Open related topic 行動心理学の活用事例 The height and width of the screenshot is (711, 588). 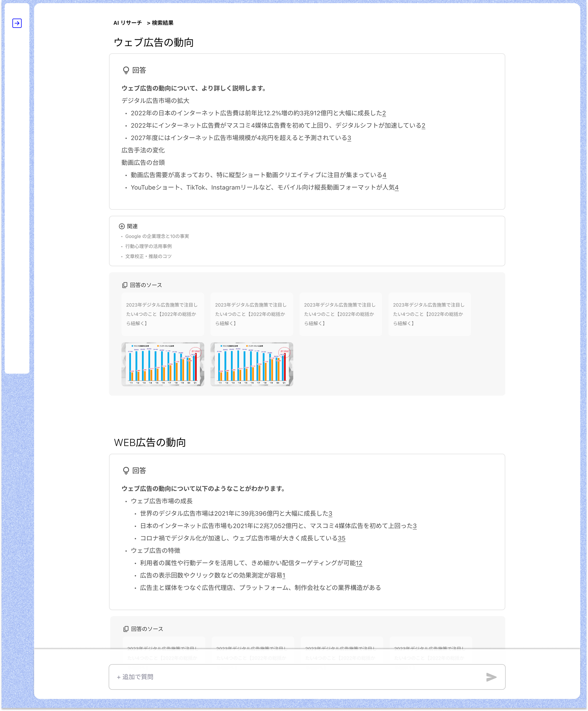(148, 246)
